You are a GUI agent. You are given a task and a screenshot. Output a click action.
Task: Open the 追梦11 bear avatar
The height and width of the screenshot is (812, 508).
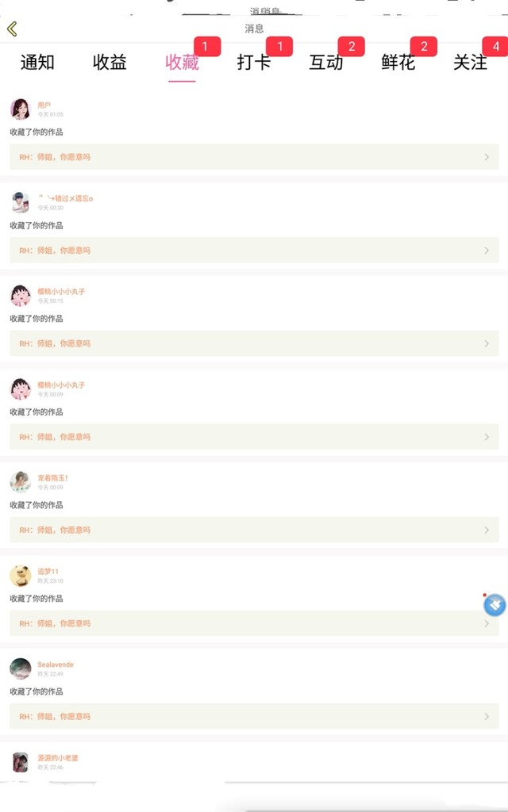click(x=21, y=576)
